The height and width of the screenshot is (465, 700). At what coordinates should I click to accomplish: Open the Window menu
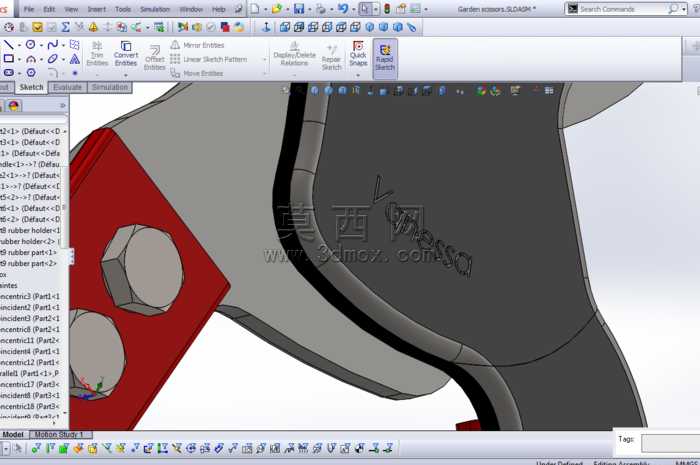pyautogui.click(x=191, y=9)
